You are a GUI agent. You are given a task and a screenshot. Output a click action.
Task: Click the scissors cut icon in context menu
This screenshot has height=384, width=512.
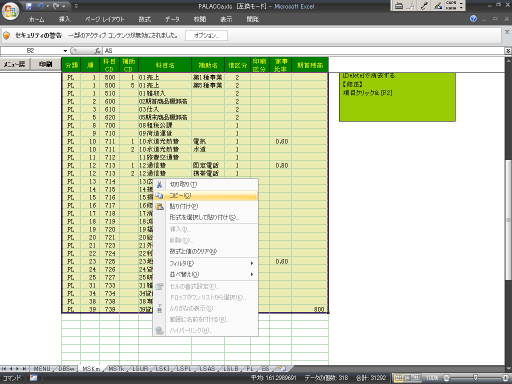[160, 185]
